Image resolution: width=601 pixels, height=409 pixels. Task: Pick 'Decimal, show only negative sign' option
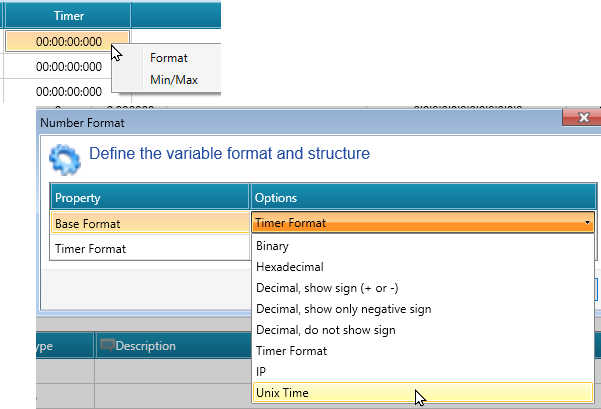coord(343,309)
